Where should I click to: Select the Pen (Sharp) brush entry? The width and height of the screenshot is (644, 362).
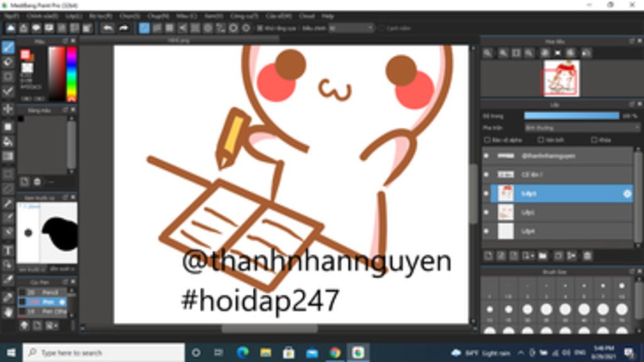point(42,312)
